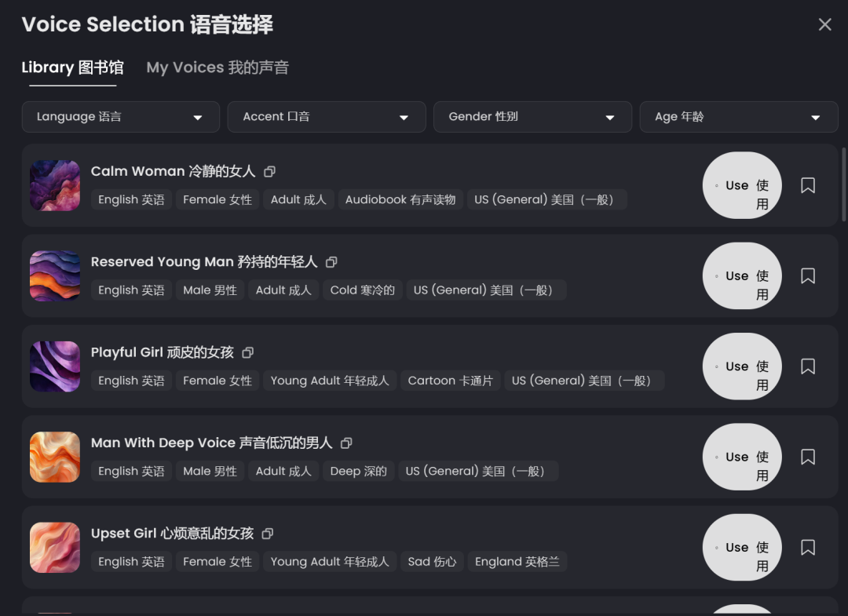Bookmark the Upset Girl voice
Viewport: 848px width, 616px height.
808,548
